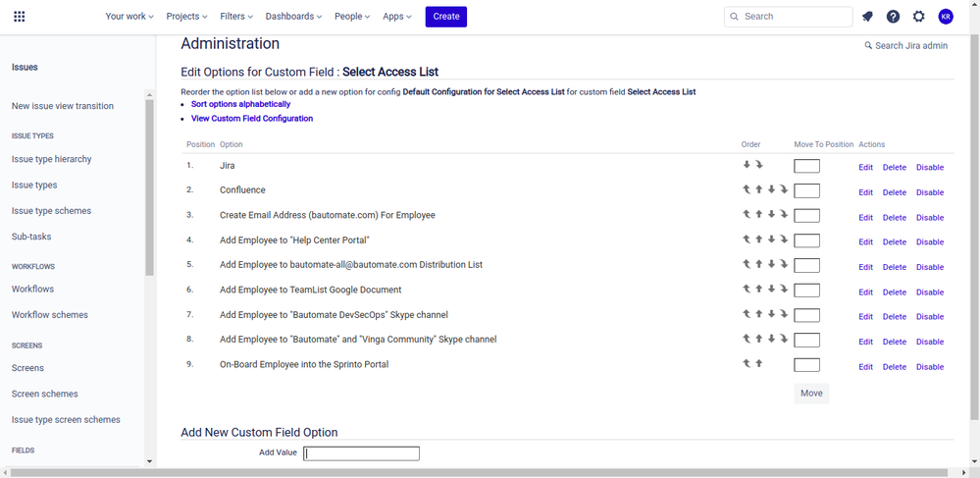The height and width of the screenshot is (478, 980).
Task: Delete the TeamList Google Document option
Action: [895, 292]
